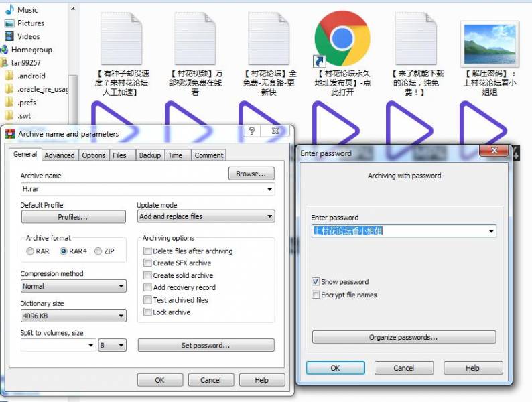Viewport: 532px width, 402px height.
Task: Open the Comment tab
Action: (x=208, y=155)
